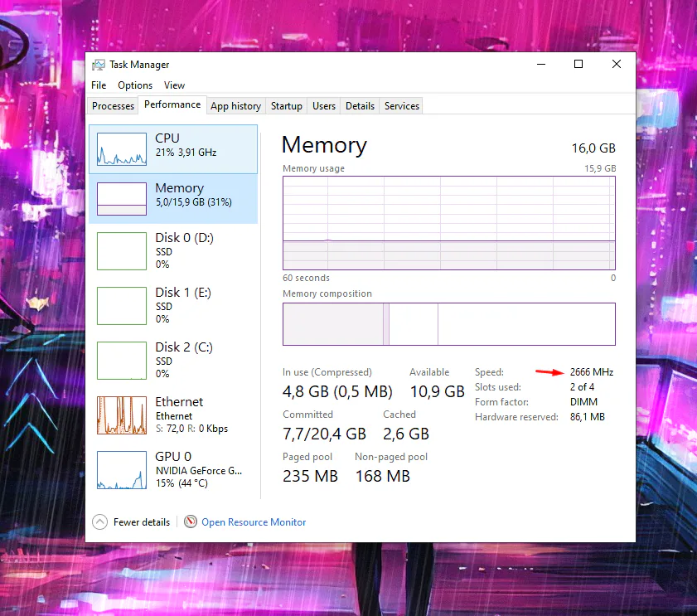697x616 pixels.
Task: Select the Performance tab
Action: 172,104
